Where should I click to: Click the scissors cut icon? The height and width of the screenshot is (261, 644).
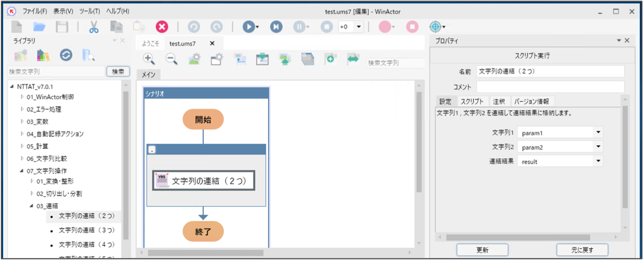tap(94, 26)
